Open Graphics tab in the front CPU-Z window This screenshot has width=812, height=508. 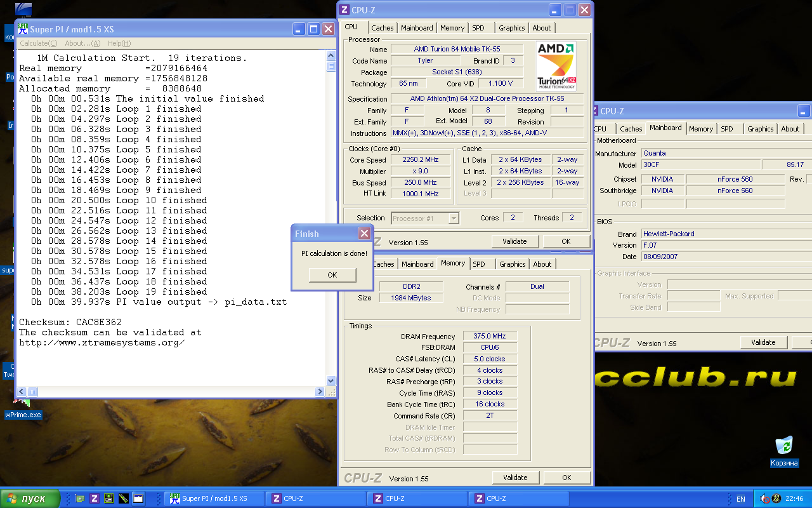[511, 28]
